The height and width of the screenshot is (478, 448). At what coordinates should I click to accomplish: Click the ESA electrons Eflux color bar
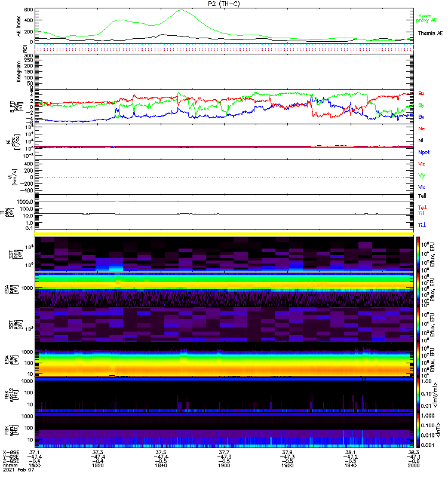[x=418, y=360]
